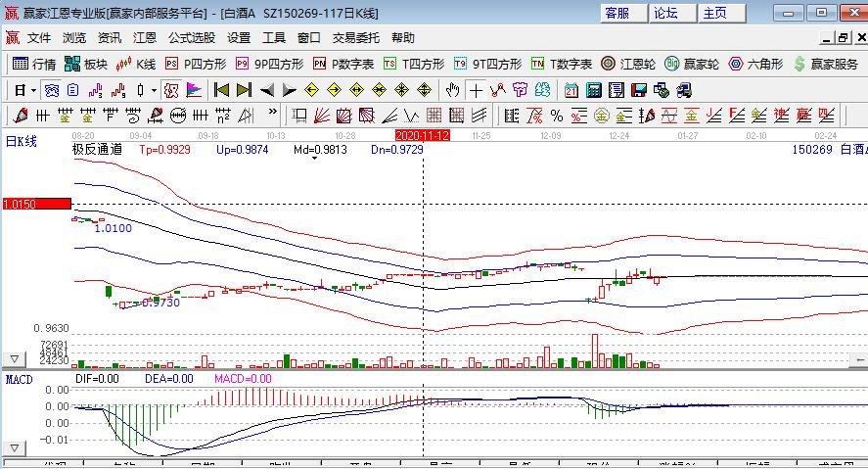The image size is (868, 469).
Task: Click the magenta flag icon
Action: [194, 90]
